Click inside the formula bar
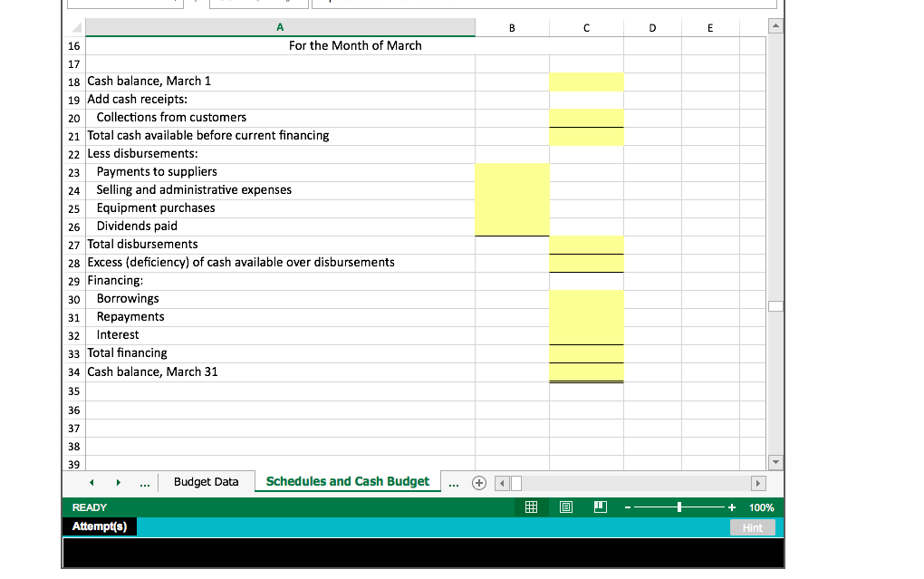This screenshot has height=579, width=924. tap(544, 4)
